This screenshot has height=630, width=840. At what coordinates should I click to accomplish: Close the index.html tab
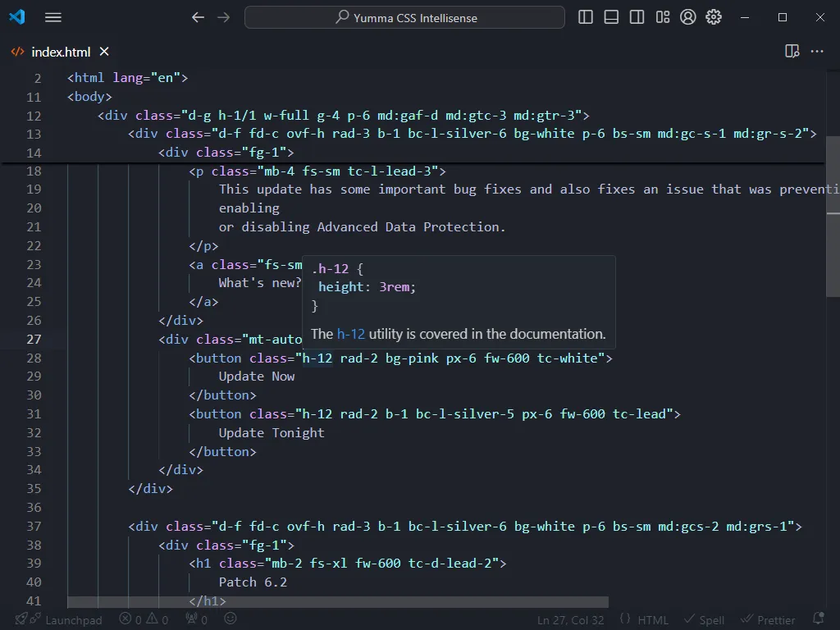coord(104,52)
